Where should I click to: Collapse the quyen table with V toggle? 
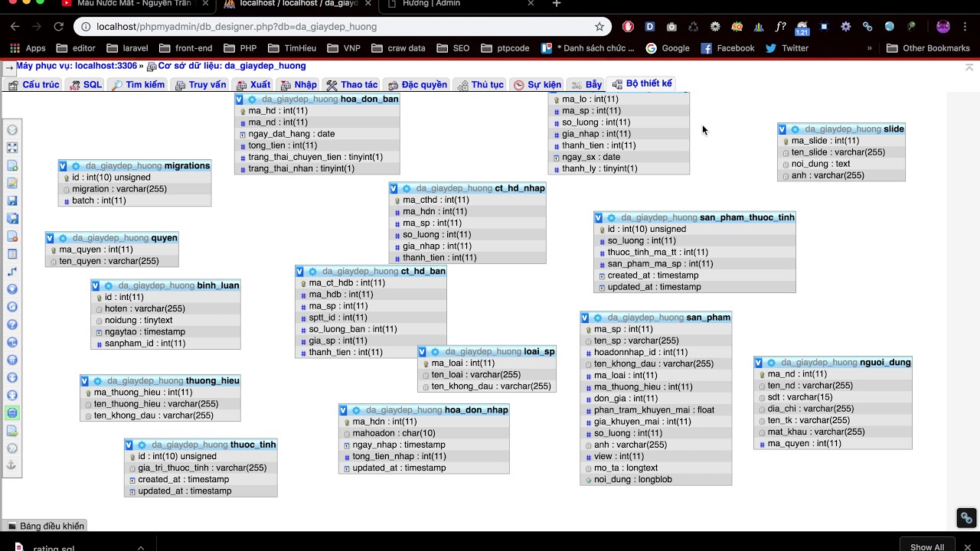50,238
